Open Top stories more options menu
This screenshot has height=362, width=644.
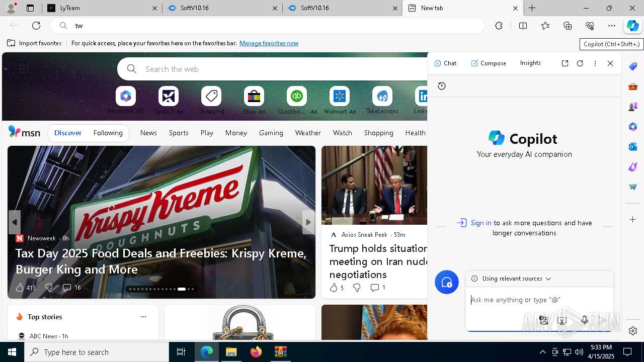(x=143, y=317)
